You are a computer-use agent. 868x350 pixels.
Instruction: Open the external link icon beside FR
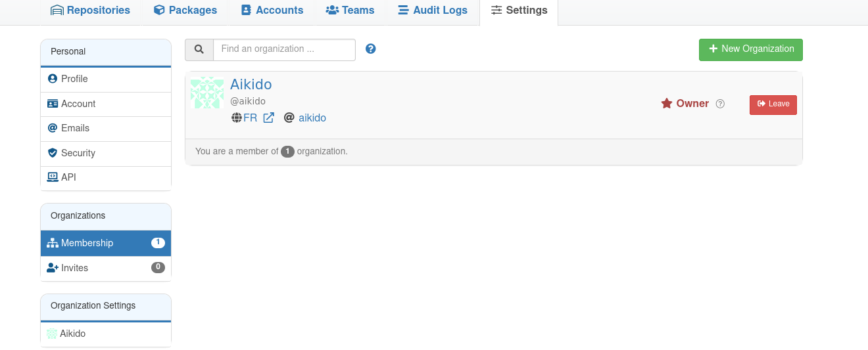[268, 118]
